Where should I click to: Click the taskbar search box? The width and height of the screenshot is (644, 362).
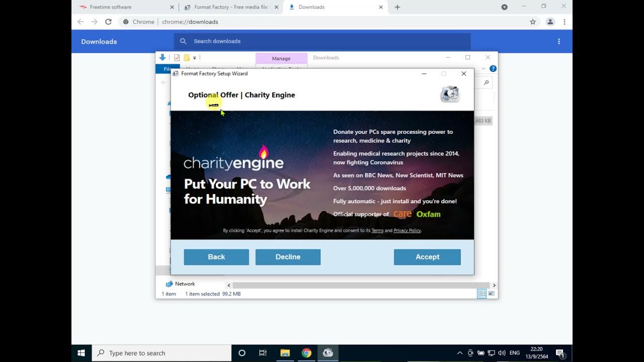point(162,353)
